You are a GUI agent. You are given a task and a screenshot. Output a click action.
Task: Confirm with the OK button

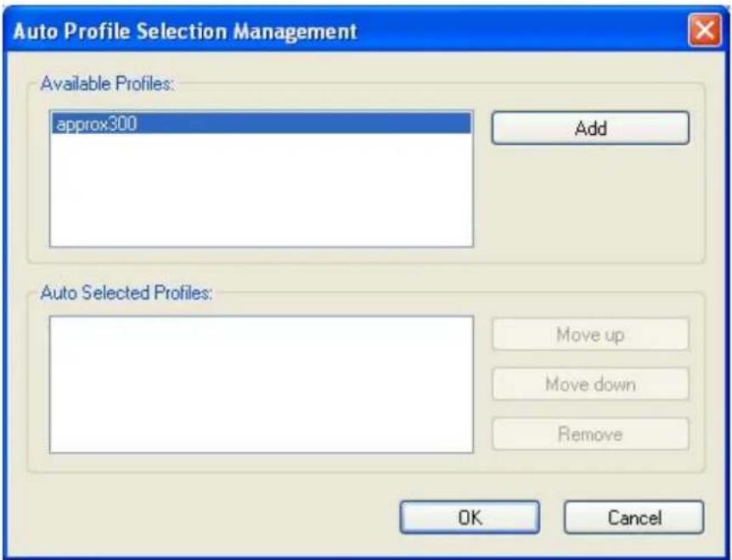(470, 517)
